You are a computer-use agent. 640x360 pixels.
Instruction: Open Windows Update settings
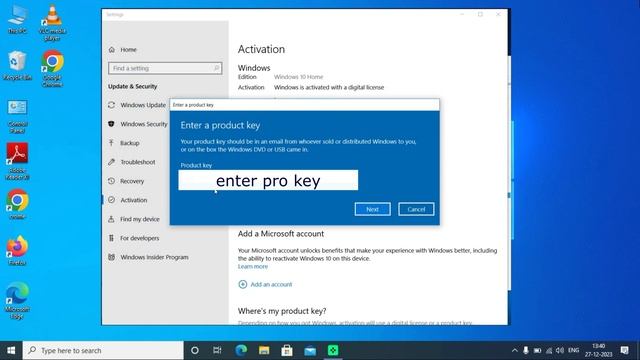coord(143,105)
